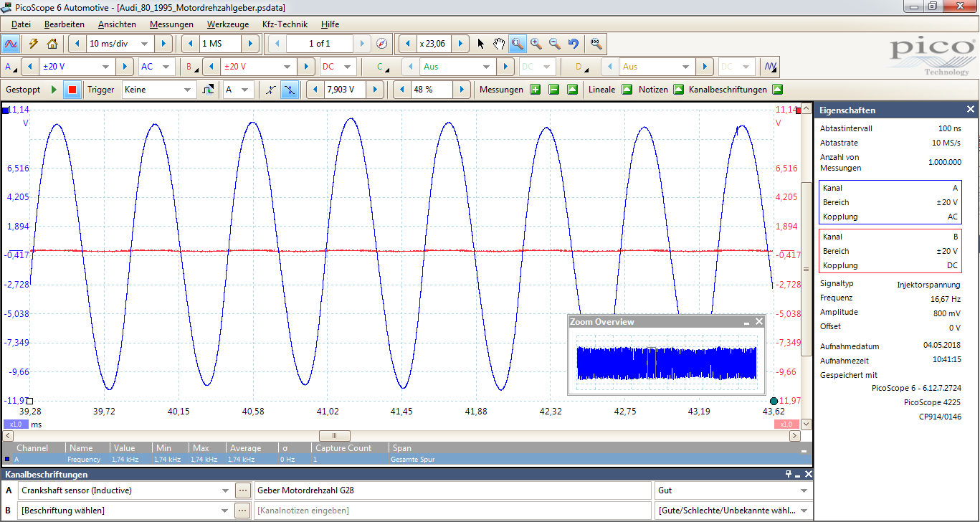This screenshot has height=522, width=980.
Task: Open the Messungen menu
Action: pyautogui.click(x=171, y=24)
